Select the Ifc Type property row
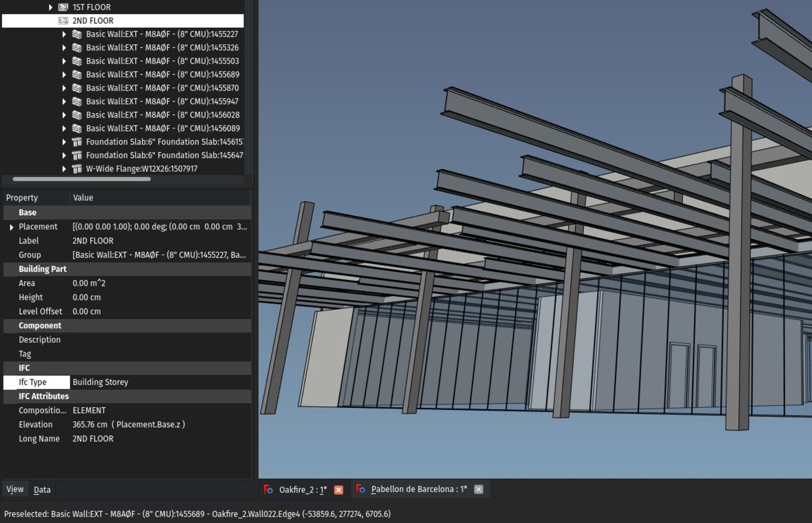The image size is (812, 523). point(127,382)
